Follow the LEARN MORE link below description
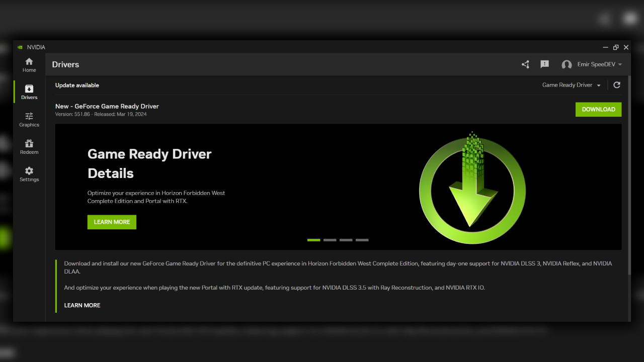This screenshot has height=362, width=644. coord(82,305)
